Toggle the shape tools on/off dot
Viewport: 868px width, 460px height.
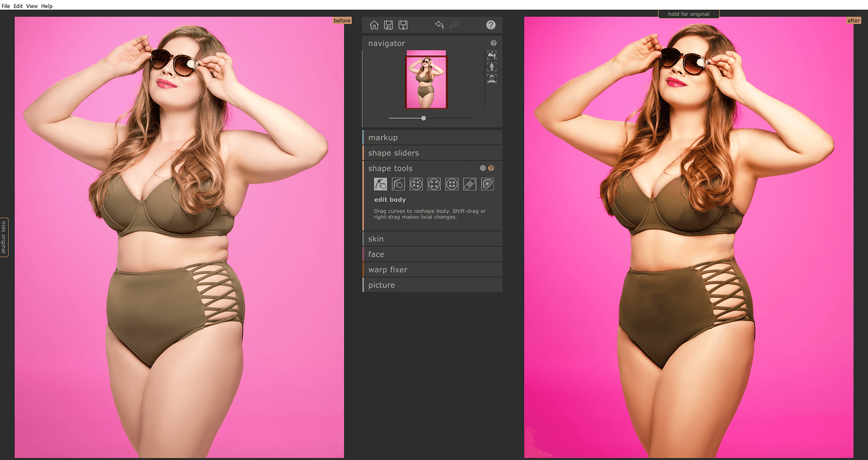483,168
